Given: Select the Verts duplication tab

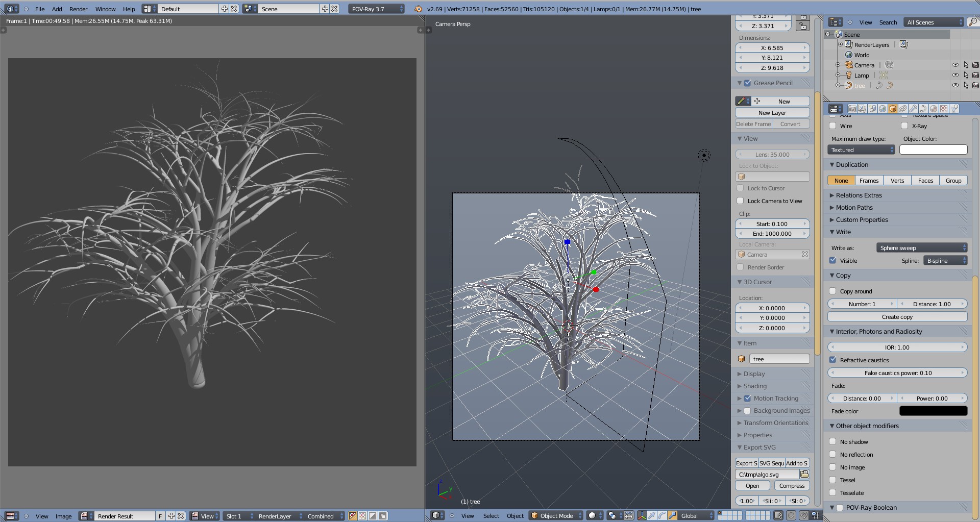Looking at the screenshot, I should pos(897,181).
